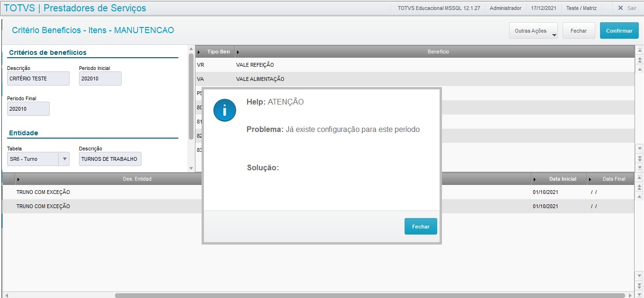The width and height of the screenshot is (644, 298).
Task: Click the blue information icon in the dialog
Action: coord(225,110)
